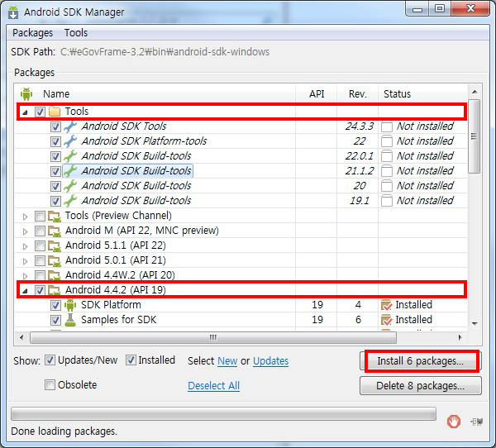Open the Packages menu
Viewport: 496px width, 448px height.
tap(32, 33)
